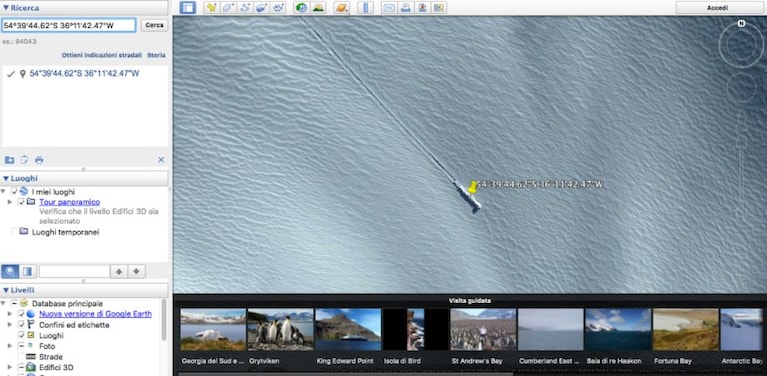
Task: Open the Storia history link
Action: pyautogui.click(x=157, y=55)
